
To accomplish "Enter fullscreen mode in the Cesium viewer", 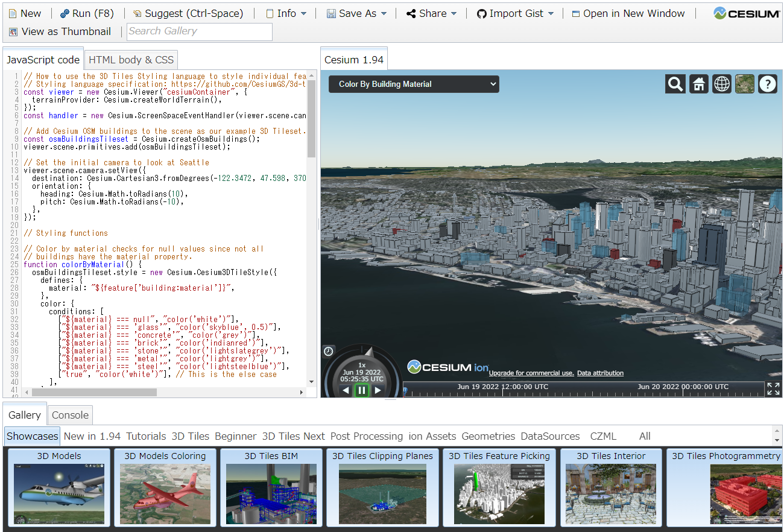I will click(x=773, y=389).
